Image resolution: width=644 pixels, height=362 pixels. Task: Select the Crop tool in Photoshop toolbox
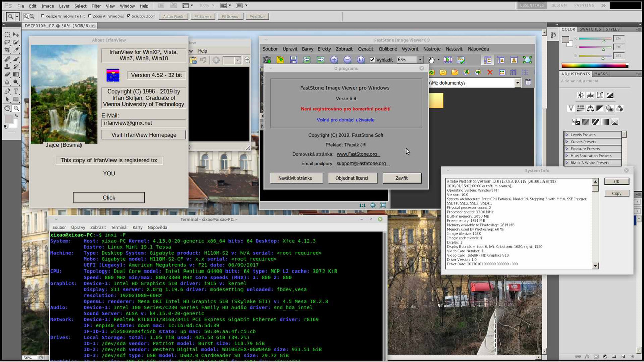pos(7,50)
